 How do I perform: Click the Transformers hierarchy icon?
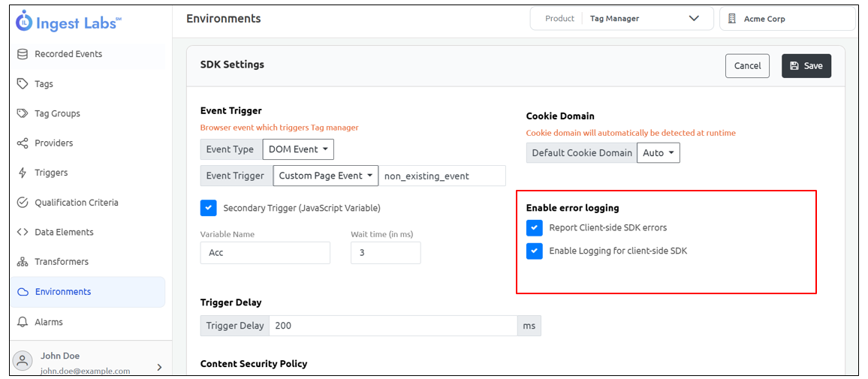[x=23, y=262]
